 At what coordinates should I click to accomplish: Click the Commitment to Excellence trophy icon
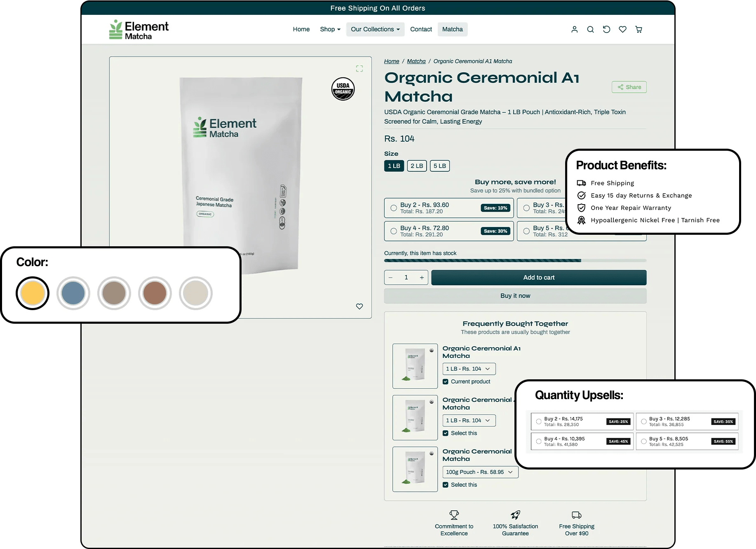pyautogui.click(x=454, y=515)
